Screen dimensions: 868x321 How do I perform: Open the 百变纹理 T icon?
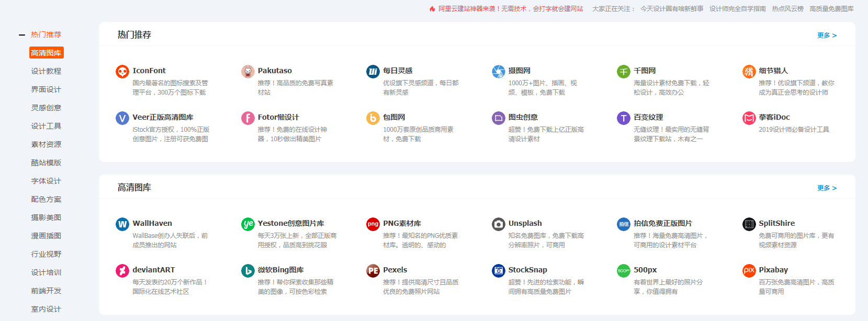point(624,118)
